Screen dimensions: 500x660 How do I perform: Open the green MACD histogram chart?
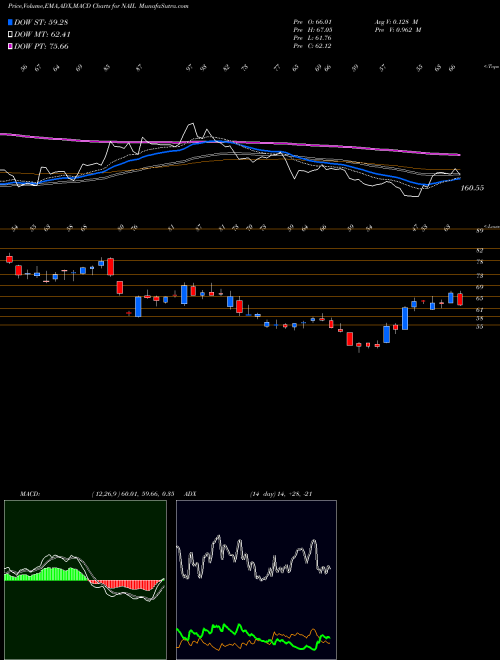(85, 580)
